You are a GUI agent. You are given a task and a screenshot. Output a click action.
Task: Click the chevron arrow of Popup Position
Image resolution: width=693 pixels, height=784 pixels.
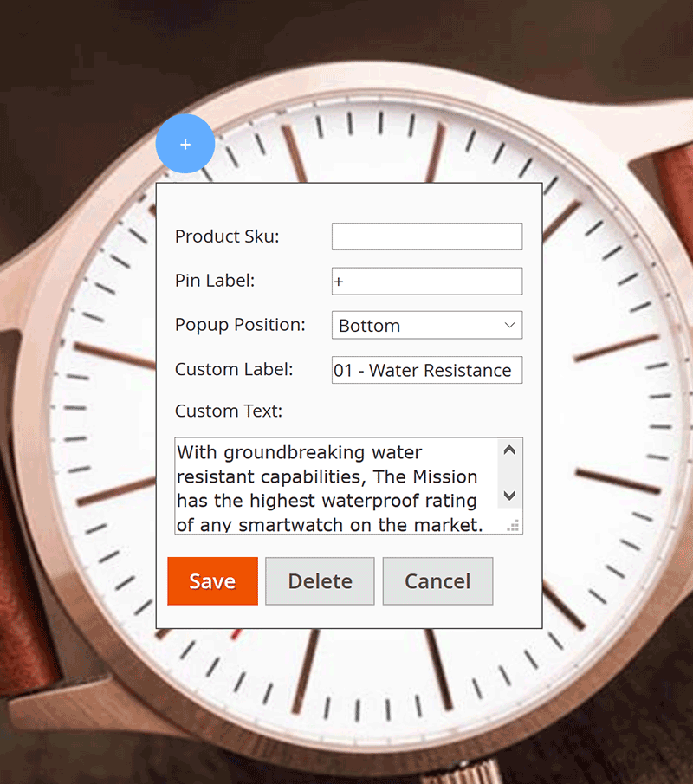[509, 325]
